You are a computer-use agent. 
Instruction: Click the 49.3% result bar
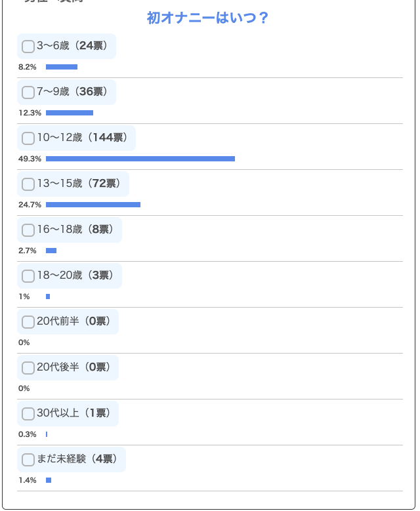click(140, 159)
